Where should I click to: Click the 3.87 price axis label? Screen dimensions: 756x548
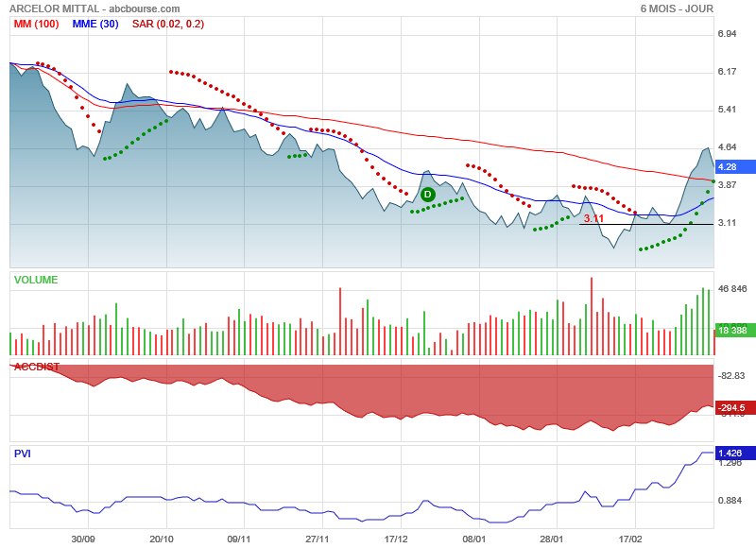[x=727, y=185]
